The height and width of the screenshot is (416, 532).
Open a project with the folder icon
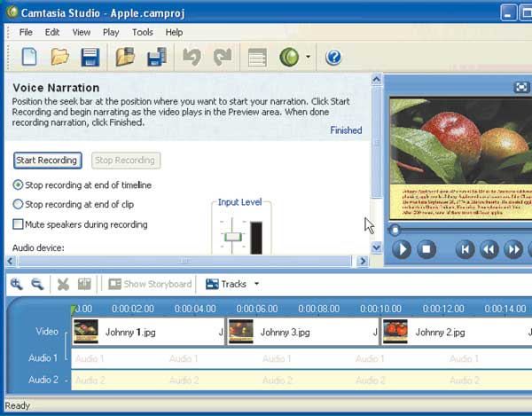(x=59, y=58)
